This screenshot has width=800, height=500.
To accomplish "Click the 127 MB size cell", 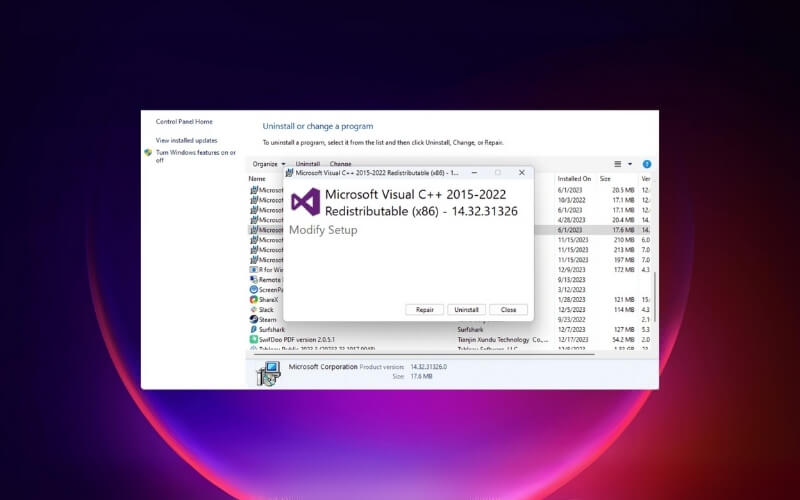I will tap(624, 330).
